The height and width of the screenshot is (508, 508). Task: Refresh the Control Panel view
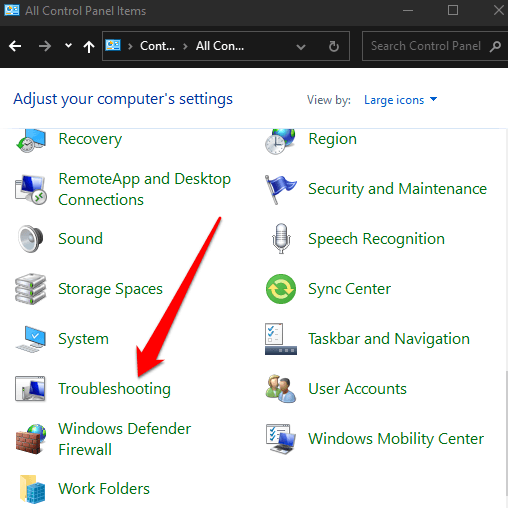tap(333, 46)
